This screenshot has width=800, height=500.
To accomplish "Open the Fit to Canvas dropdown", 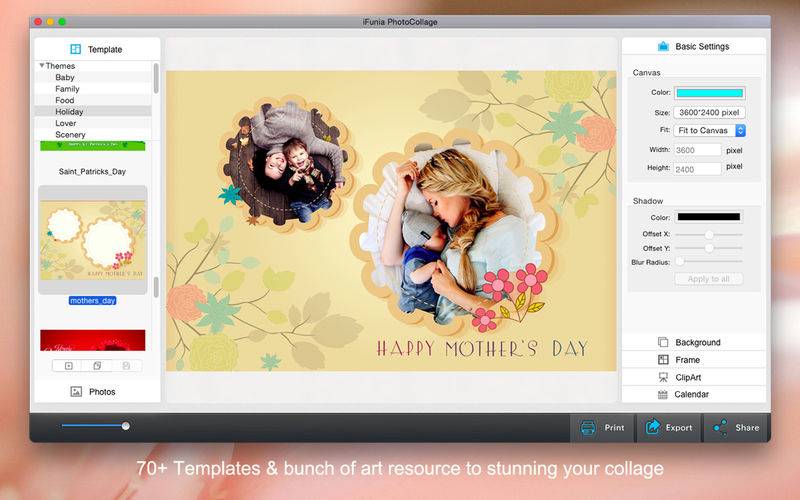I will coord(709,130).
